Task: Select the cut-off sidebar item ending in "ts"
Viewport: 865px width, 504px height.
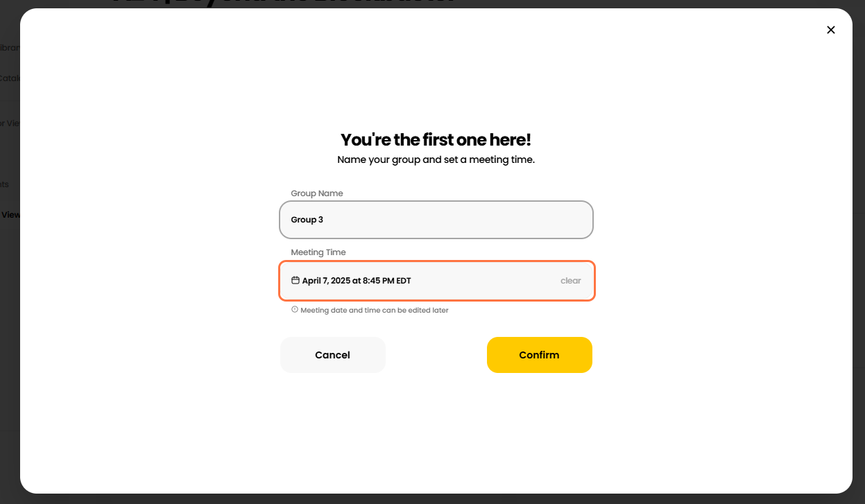Action: click(5, 184)
